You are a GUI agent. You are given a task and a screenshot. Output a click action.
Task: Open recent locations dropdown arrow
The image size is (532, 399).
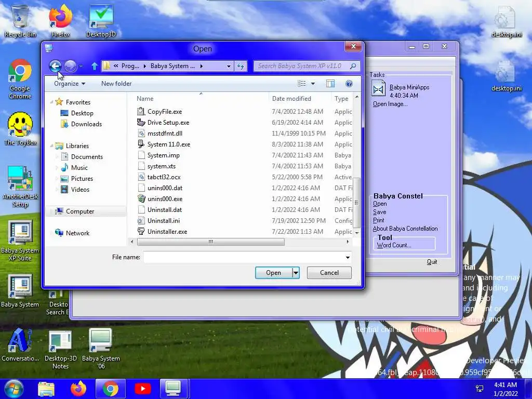click(x=81, y=66)
